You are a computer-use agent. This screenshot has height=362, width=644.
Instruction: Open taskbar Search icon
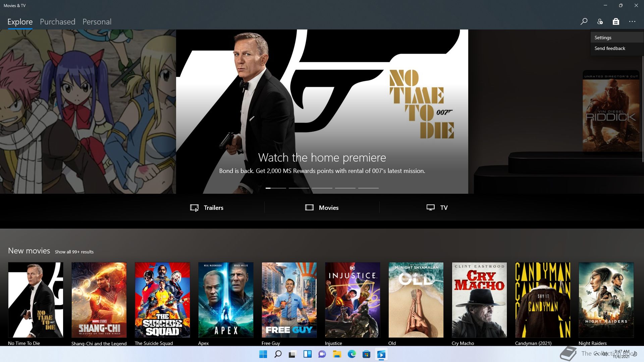click(x=278, y=354)
